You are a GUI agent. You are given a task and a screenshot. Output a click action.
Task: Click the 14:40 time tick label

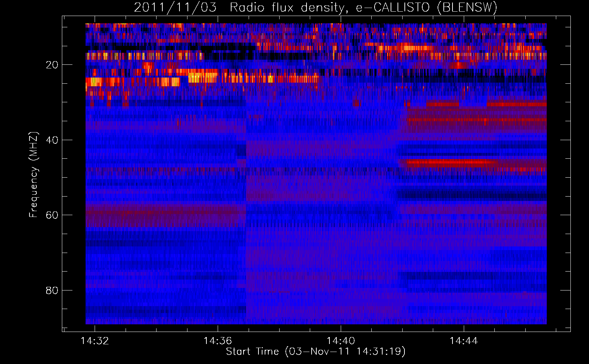(x=341, y=341)
